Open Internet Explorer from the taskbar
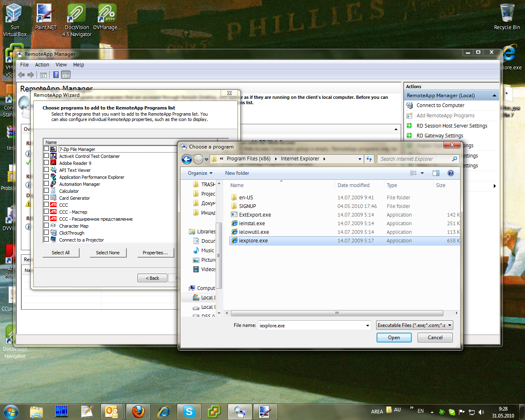This screenshot has height=420, width=525. coord(164,411)
